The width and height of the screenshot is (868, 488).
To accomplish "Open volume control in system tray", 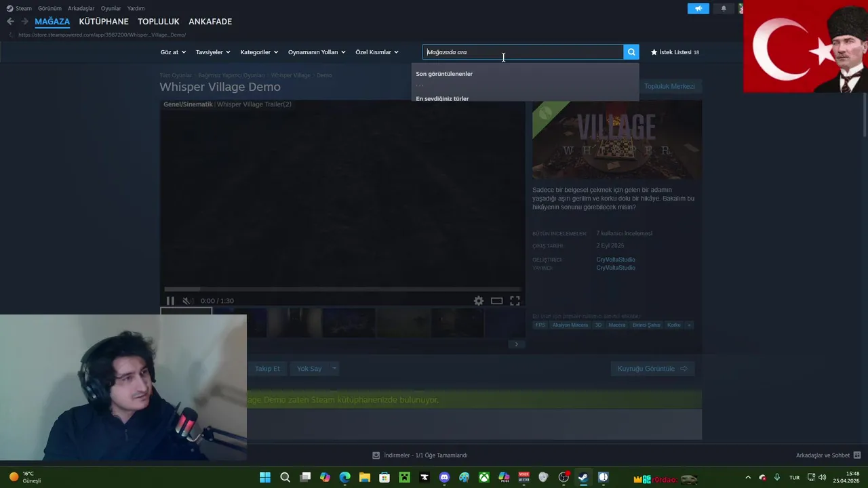I will coord(823,478).
